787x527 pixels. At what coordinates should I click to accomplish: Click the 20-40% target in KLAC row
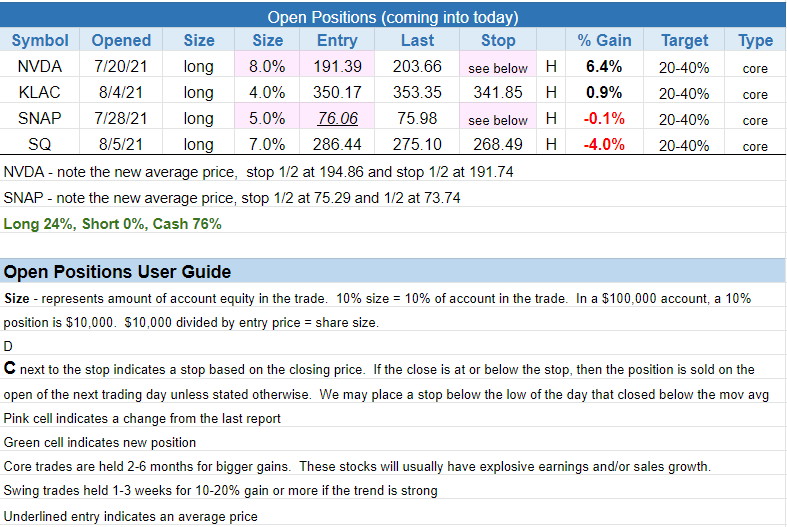point(684,93)
